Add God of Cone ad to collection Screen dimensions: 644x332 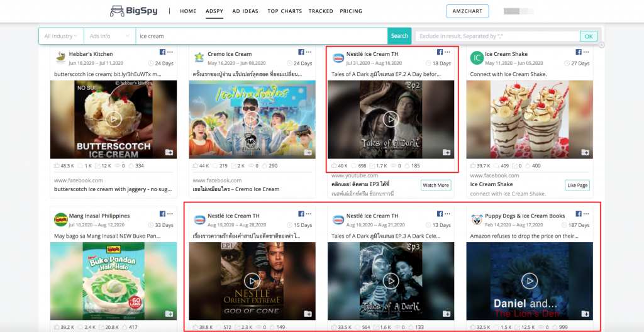tap(308, 314)
